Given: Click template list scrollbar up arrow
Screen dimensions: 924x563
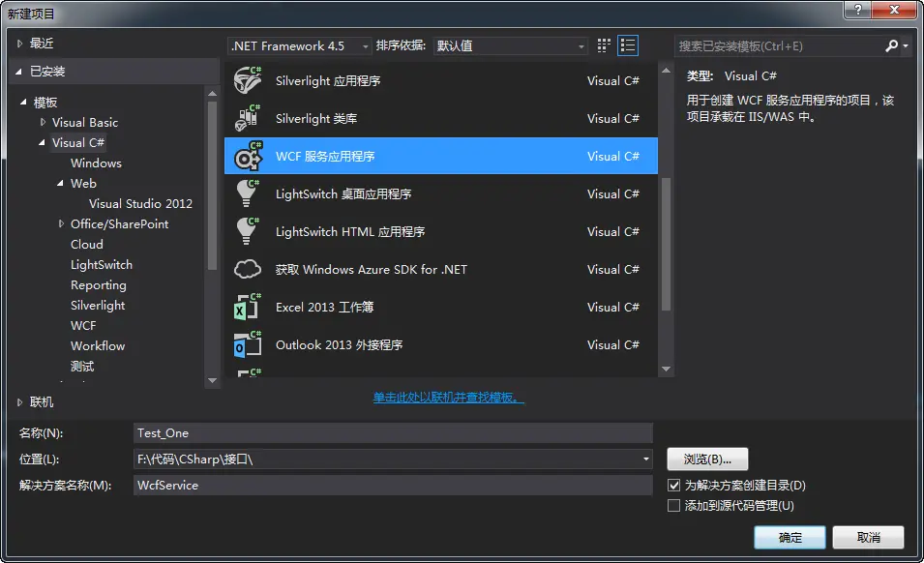Looking at the screenshot, I should [666, 71].
